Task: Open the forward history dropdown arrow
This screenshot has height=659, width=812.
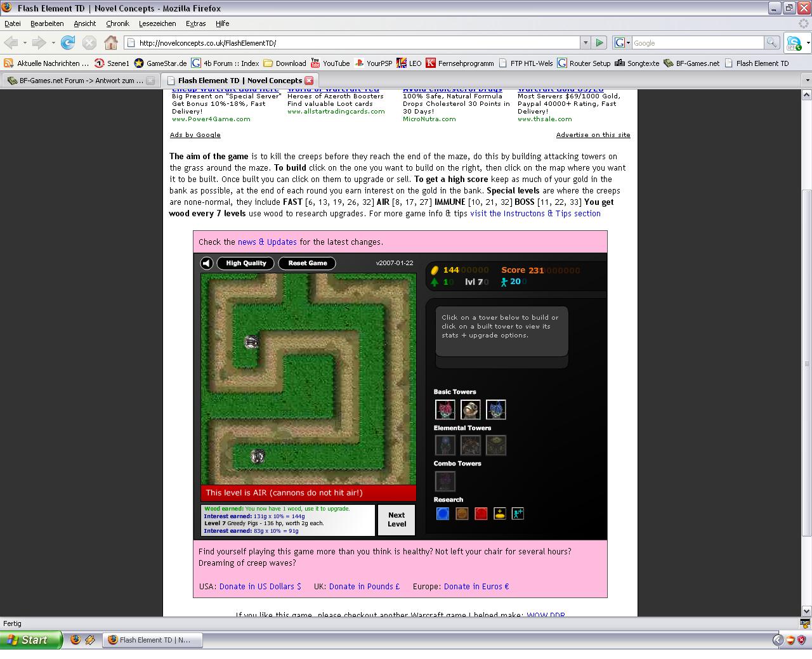Action: pyautogui.click(x=53, y=43)
